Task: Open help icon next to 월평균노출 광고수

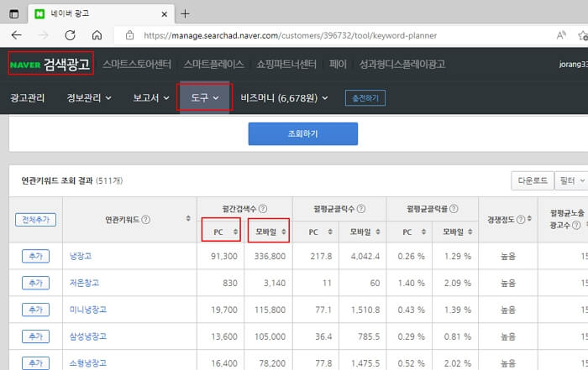Action: coord(577,225)
